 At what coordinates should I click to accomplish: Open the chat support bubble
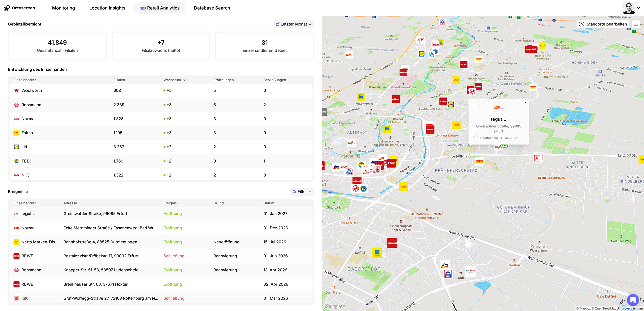tap(633, 300)
